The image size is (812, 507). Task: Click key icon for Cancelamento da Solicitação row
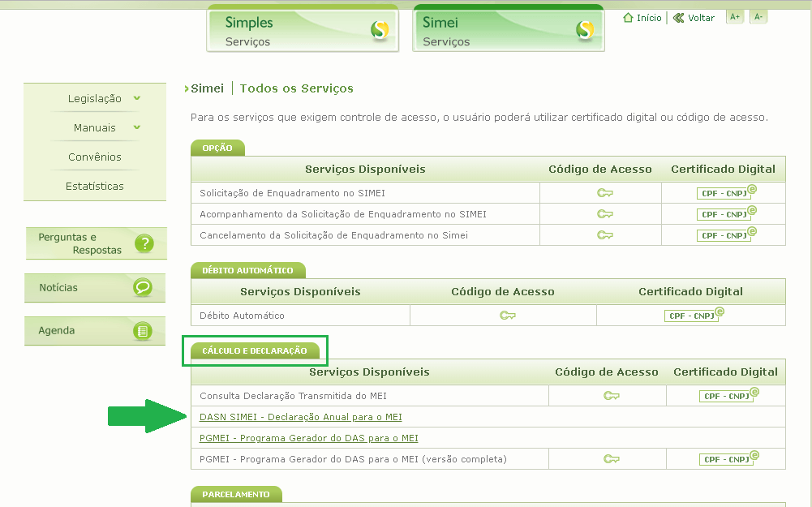click(x=605, y=235)
